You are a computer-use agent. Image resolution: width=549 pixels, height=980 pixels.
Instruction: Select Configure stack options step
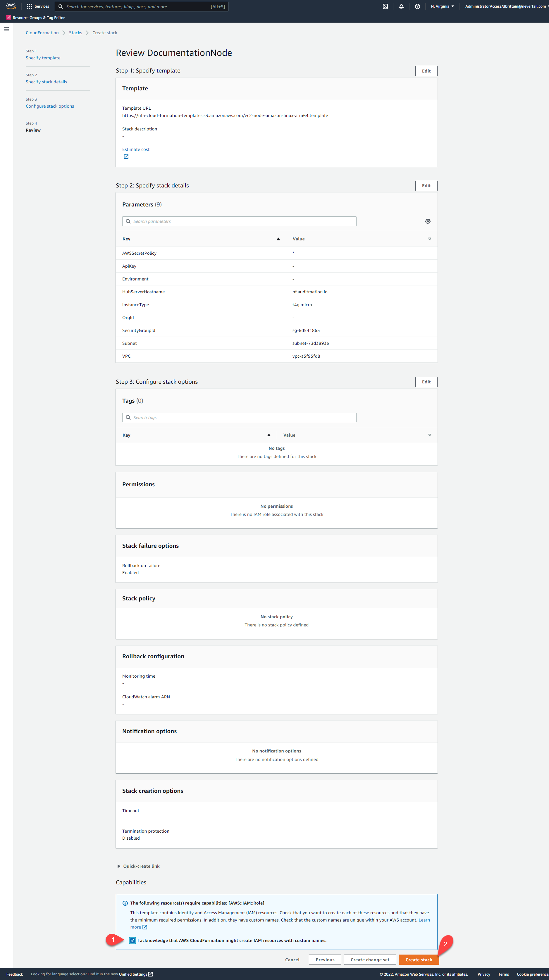coord(49,106)
